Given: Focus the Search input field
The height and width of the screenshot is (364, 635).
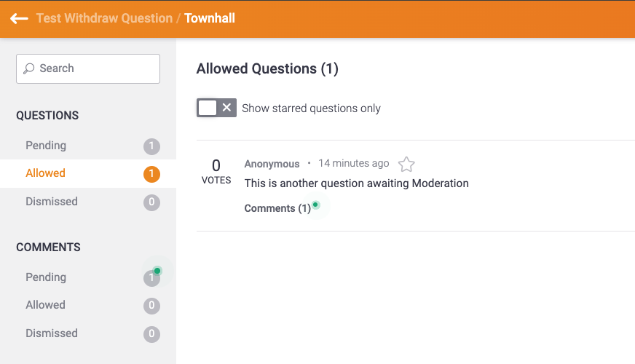Looking at the screenshot, I should (x=88, y=69).
